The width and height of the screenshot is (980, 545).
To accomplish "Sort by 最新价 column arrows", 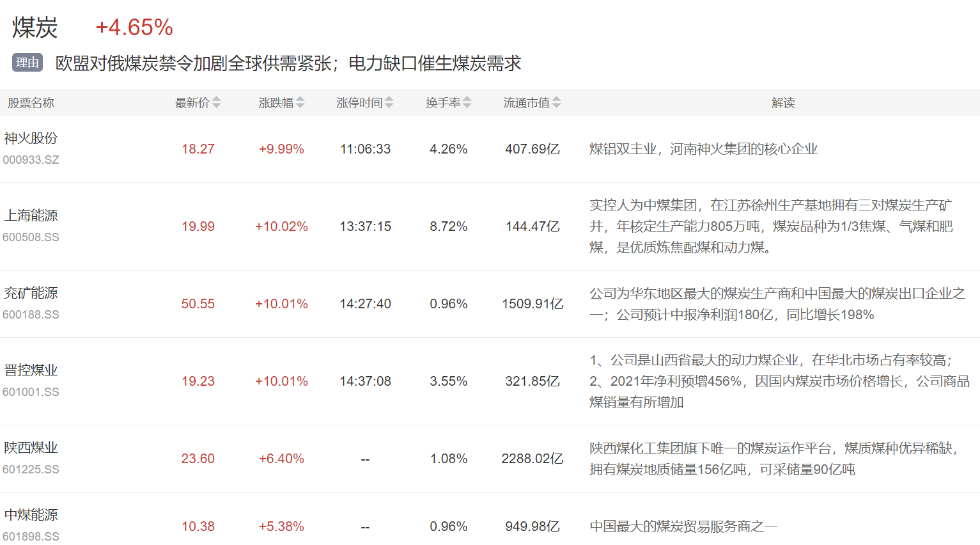I will pyautogui.click(x=216, y=102).
